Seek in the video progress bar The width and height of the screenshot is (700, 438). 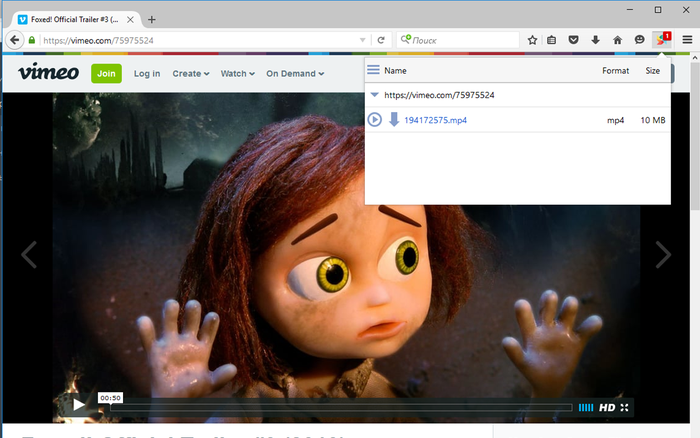tap(341, 407)
